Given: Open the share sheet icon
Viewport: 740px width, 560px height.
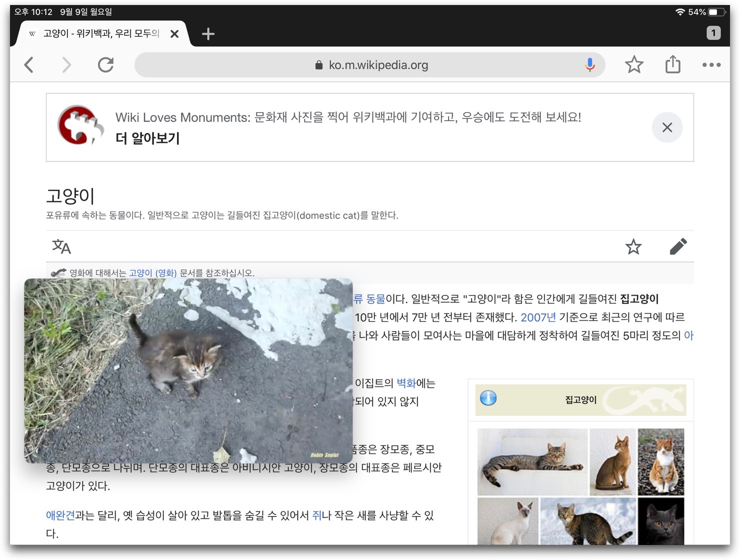Looking at the screenshot, I should (x=673, y=64).
